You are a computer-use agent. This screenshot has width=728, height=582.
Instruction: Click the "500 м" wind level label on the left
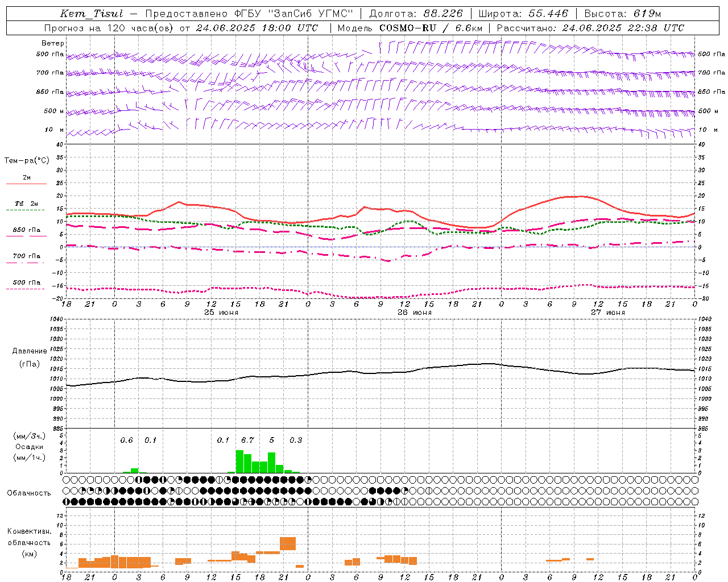pos(54,111)
